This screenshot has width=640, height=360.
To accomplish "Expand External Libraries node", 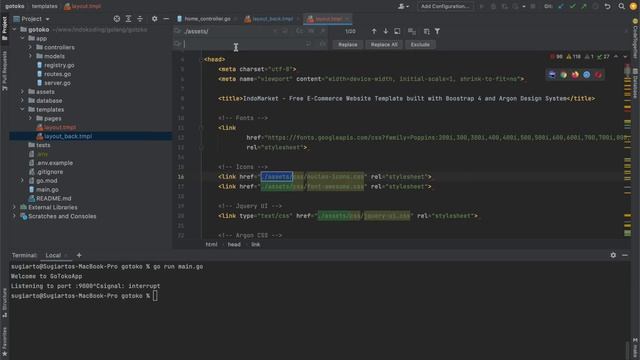I will pyautogui.click(x=15, y=207).
